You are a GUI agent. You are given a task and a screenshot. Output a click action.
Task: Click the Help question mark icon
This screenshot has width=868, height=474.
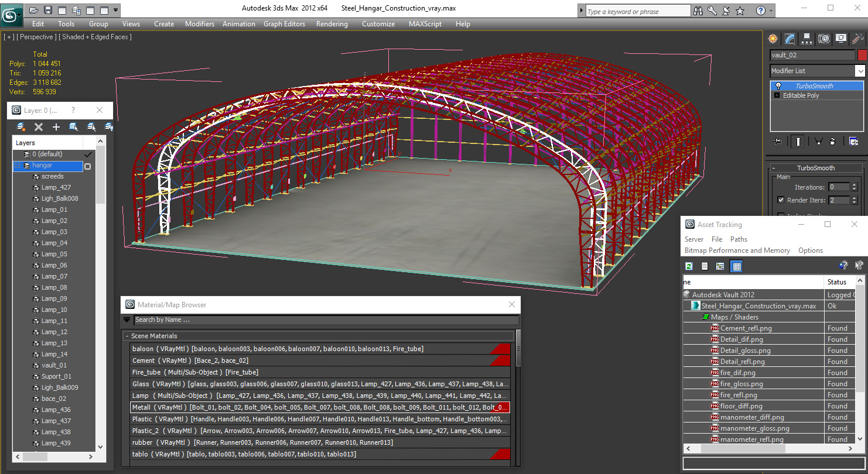tap(760, 11)
